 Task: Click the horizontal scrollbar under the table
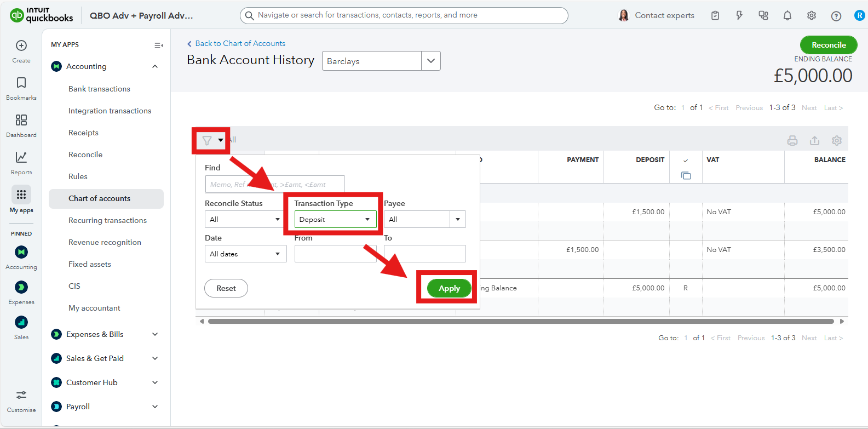[x=520, y=322]
